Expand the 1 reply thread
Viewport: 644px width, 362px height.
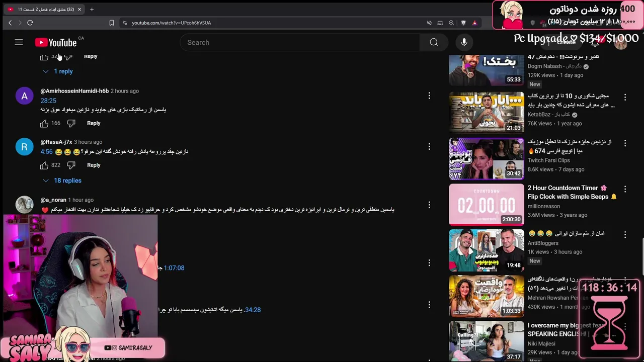pyautogui.click(x=58, y=71)
